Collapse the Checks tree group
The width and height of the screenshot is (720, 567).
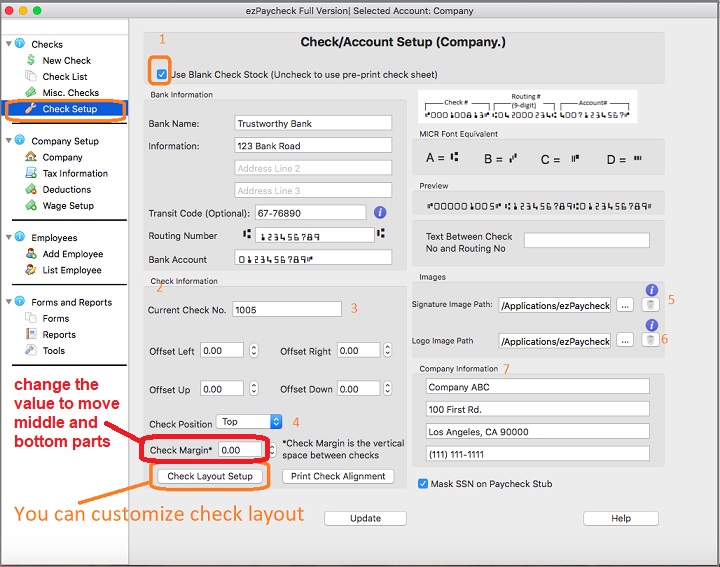[x=9, y=44]
